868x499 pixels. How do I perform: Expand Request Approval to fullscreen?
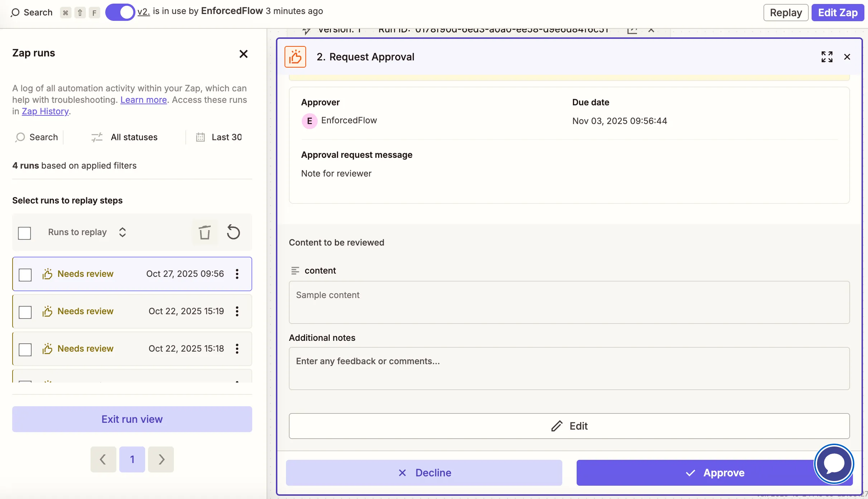(x=827, y=57)
